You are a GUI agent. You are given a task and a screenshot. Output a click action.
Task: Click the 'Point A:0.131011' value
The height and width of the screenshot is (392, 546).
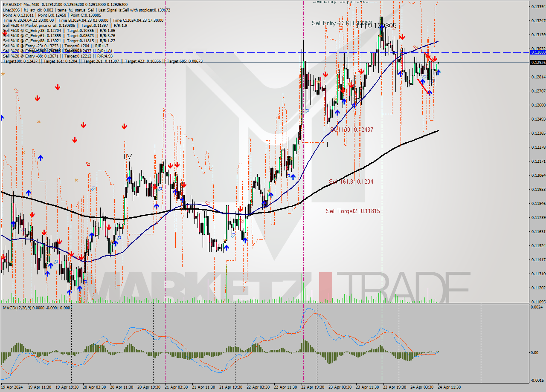18,15
